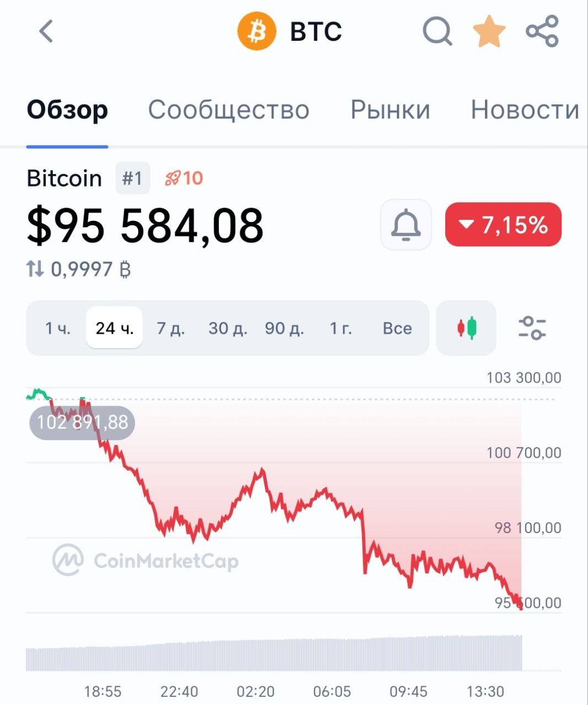The image size is (588, 705).
Task: Tap the rocket boost icon
Action: pyautogui.click(x=172, y=178)
